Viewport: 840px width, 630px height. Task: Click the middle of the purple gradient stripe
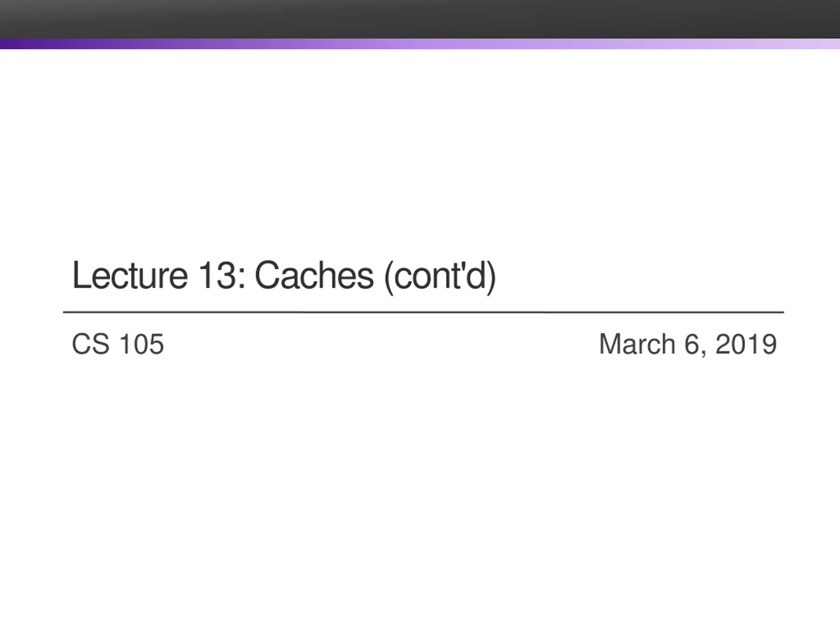(420, 44)
